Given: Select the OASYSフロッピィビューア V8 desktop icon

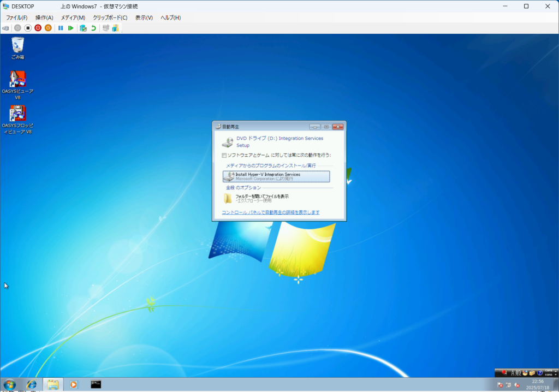Looking at the screenshot, I should point(17,120).
